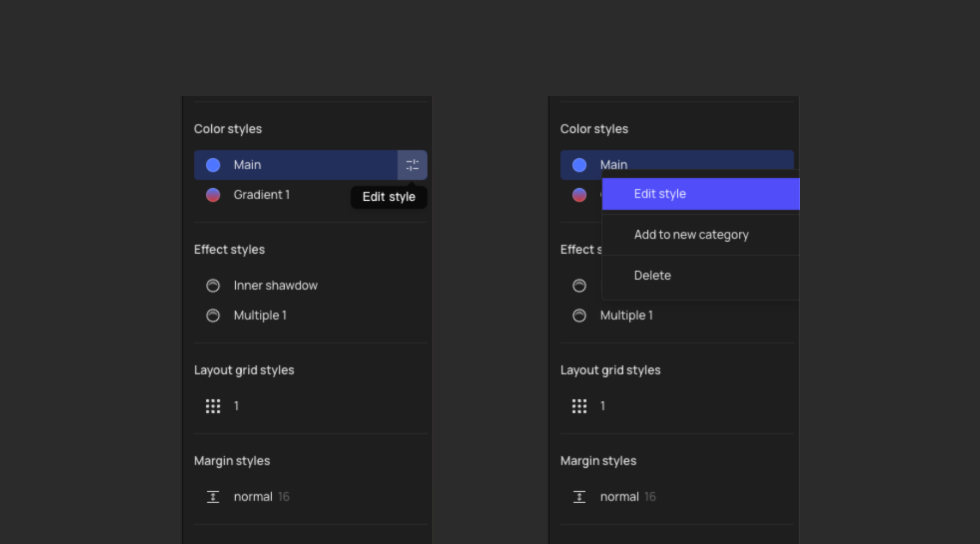Click Color styles heading in right panel

click(594, 129)
